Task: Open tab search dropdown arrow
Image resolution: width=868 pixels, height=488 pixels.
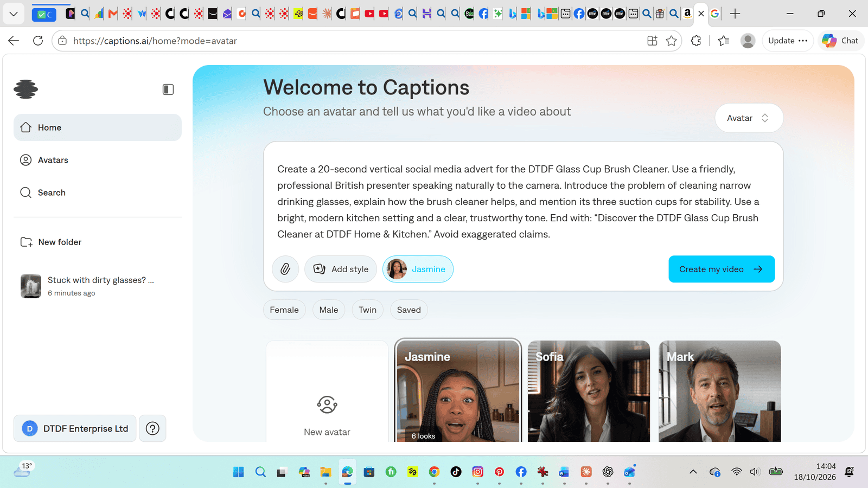Action: coord(14,14)
